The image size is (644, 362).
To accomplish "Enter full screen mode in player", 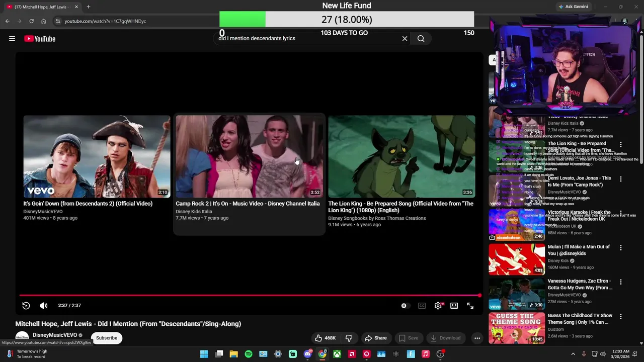I will (x=470, y=305).
